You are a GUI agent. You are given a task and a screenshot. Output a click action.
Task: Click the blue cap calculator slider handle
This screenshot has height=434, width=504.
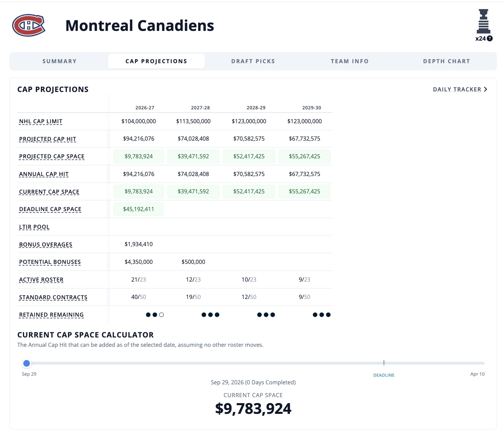[x=26, y=364]
